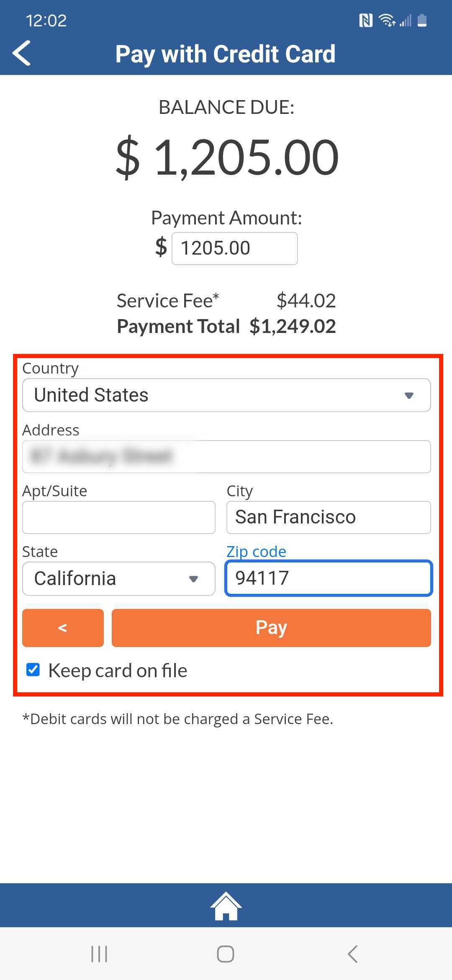
Task: Click the orange previous step button
Action: (63, 628)
